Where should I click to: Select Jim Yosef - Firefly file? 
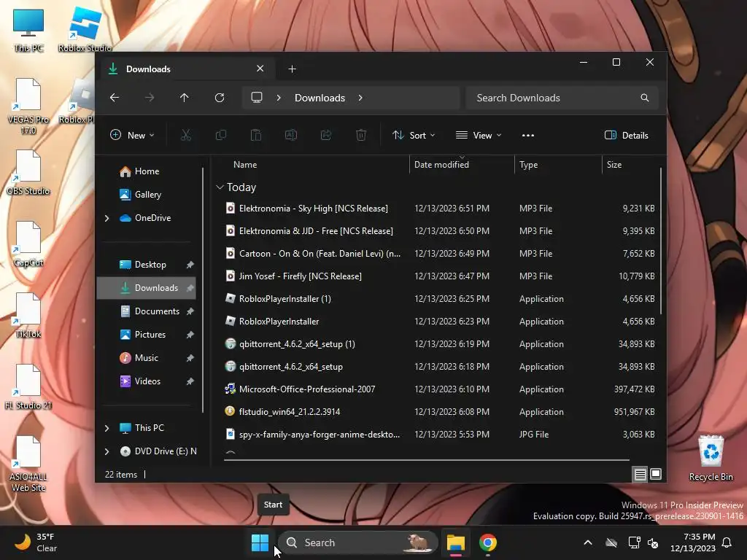click(439, 276)
